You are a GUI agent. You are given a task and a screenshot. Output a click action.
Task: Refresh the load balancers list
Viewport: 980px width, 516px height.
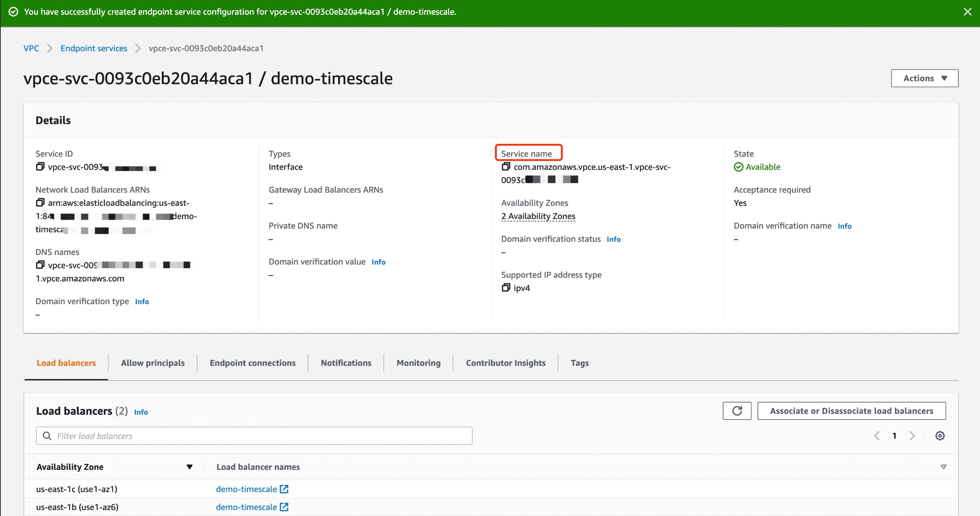(x=737, y=411)
